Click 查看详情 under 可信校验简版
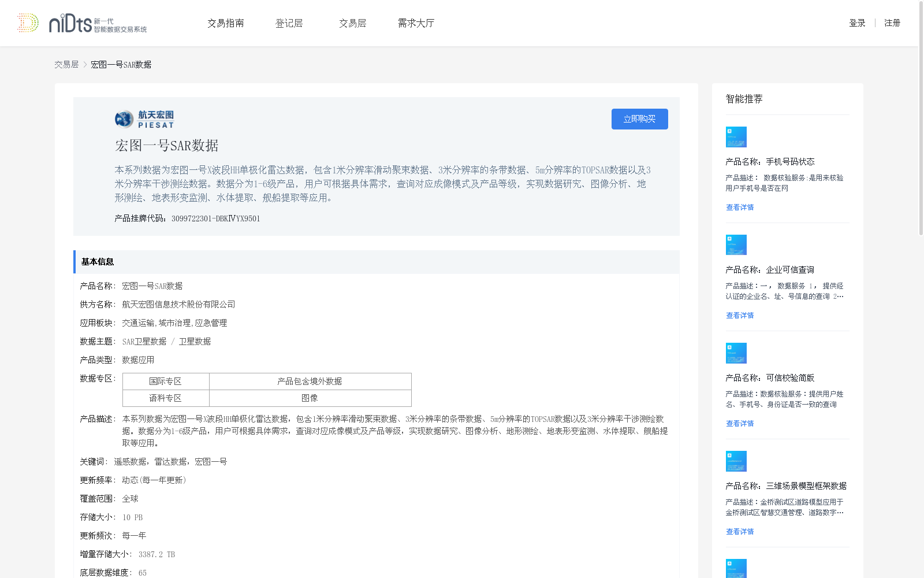The width and height of the screenshot is (924, 578). click(740, 424)
